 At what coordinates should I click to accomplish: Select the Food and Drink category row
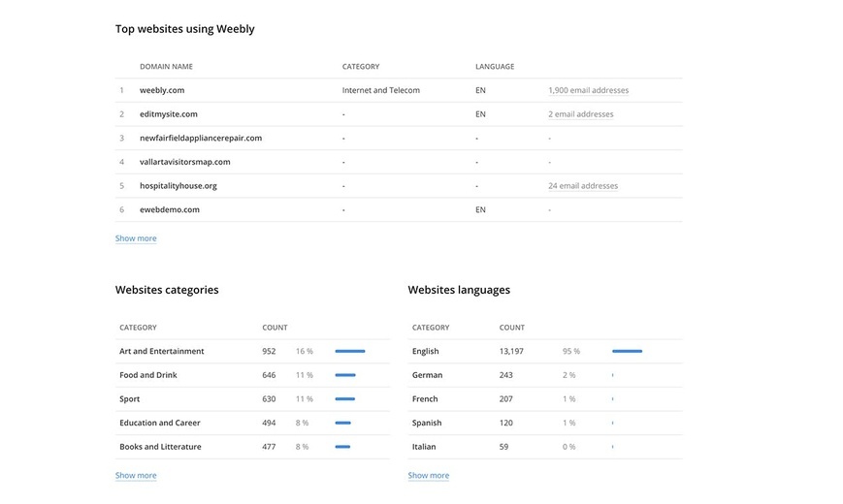pos(252,375)
